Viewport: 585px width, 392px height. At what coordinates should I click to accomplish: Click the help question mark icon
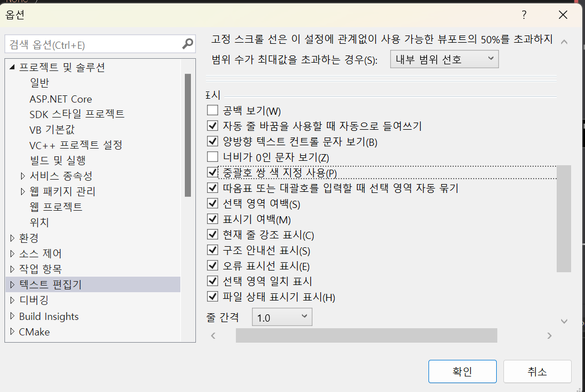pos(523,15)
